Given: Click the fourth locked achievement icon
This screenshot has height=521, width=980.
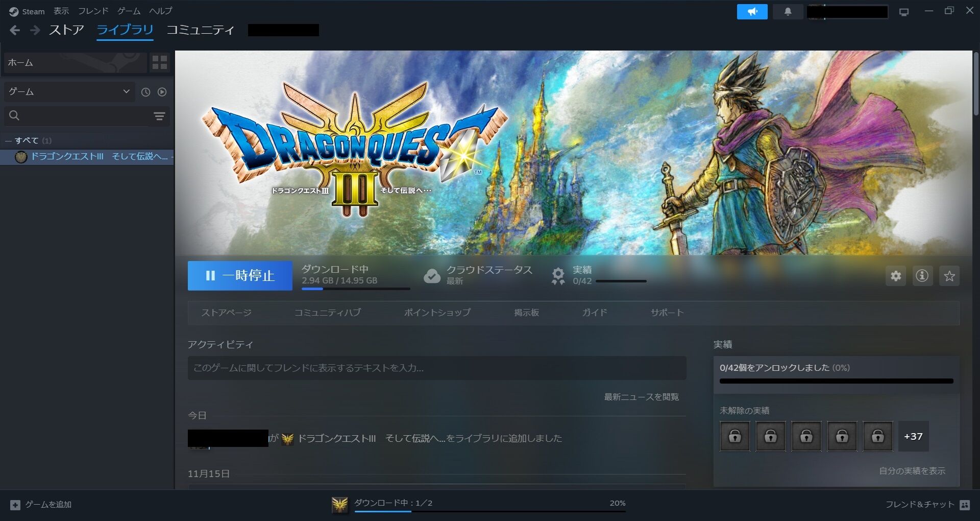Looking at the screenshot, I should point(842,436).
